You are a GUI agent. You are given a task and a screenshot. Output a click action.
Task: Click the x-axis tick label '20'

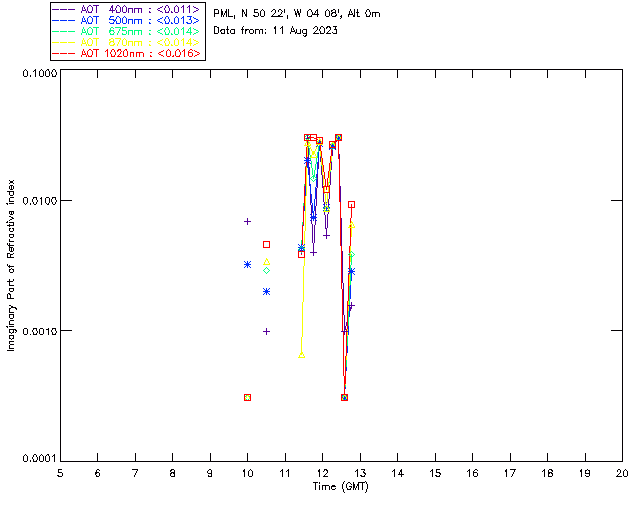point(622,473)
